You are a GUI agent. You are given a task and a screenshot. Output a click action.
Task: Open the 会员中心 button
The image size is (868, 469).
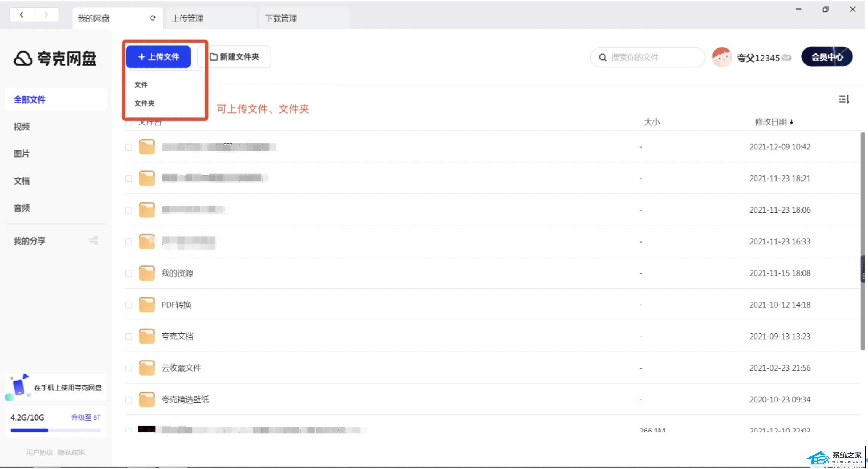(x=827, y=57)
